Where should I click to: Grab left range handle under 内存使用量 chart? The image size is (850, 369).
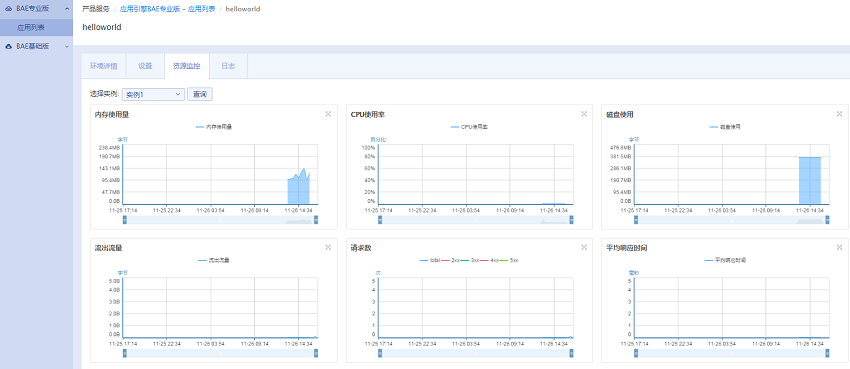click(x=125, y=219)
